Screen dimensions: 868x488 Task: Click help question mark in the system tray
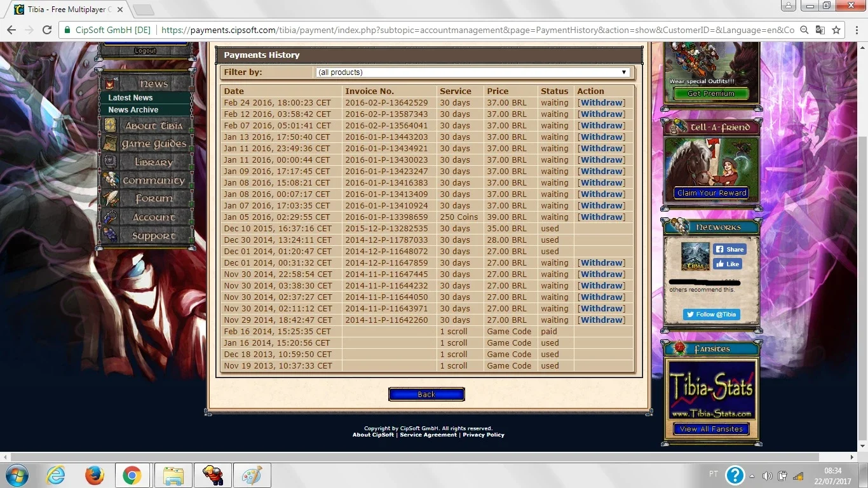(x=735, y=475)
